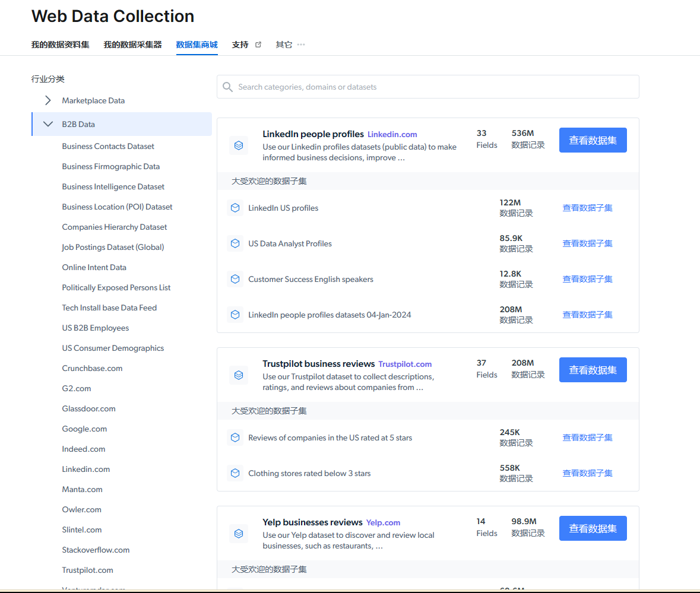Click 查看数据子集 for LinkedIn datasets 04-Jan-2024
Screen dimensions: 700x593
click(x=587, y=315)
